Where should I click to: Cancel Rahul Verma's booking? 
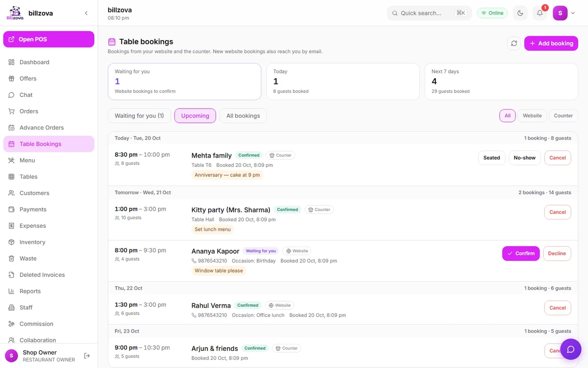pos(557,308)
